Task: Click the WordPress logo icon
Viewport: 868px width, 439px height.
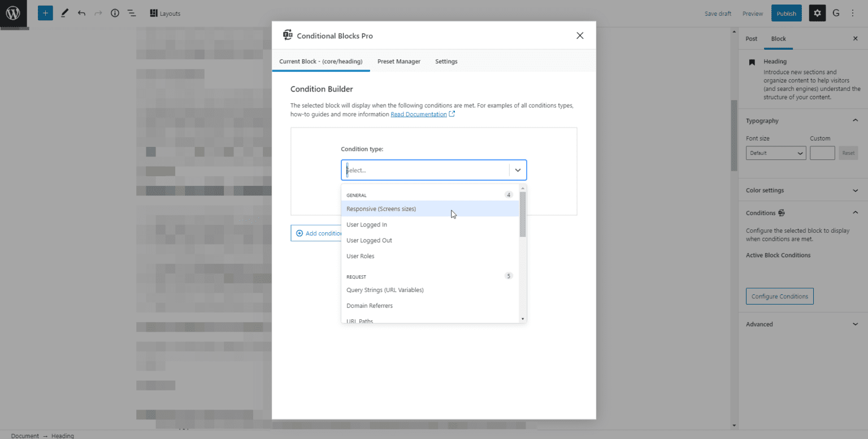Action: 12,12
